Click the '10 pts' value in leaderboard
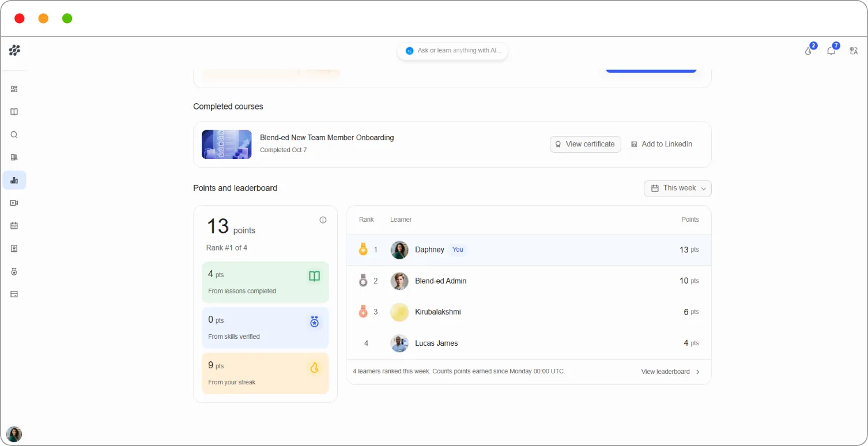The image size is (868, 446). point(689,281)
